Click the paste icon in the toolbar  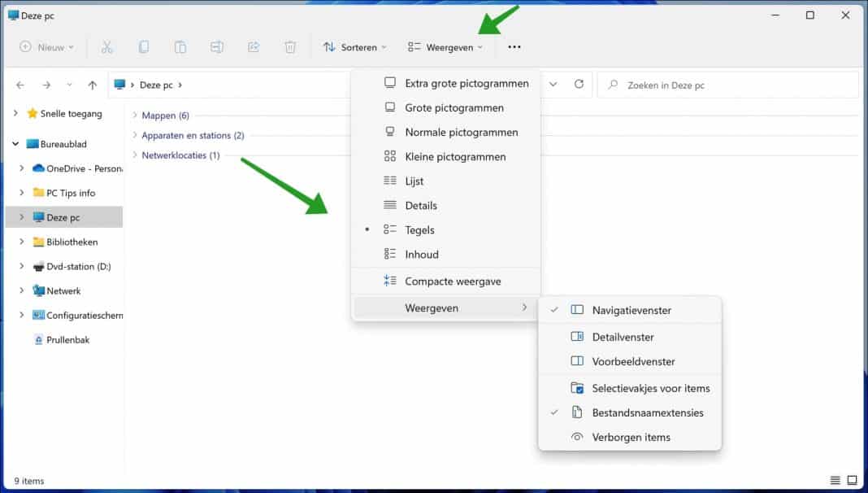pyautogui.click(x=179, y=47)
